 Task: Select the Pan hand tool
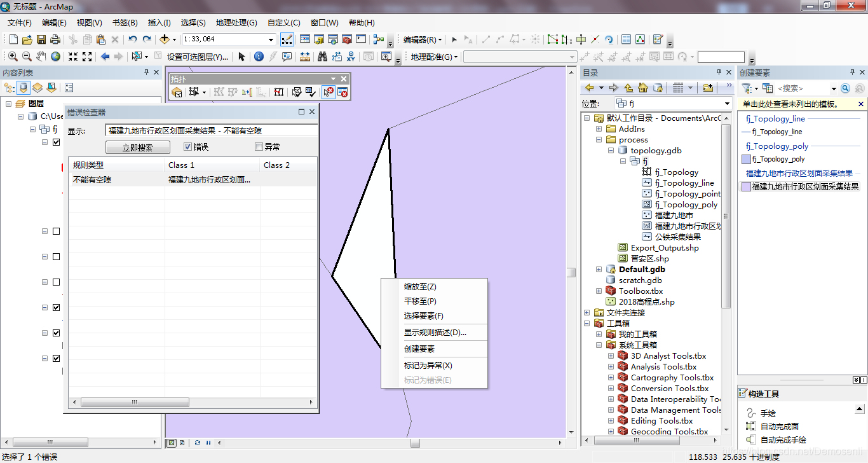pyautogui.click(x=41, y=57)
